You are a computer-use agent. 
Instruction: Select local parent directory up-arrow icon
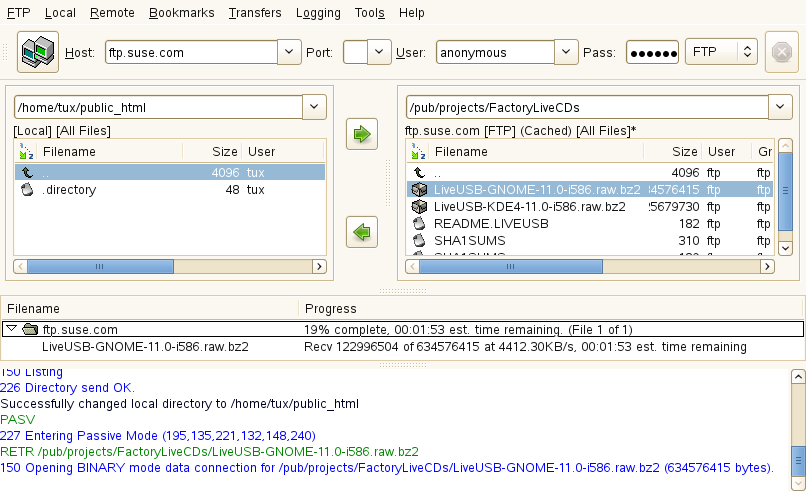coord(27,173)
